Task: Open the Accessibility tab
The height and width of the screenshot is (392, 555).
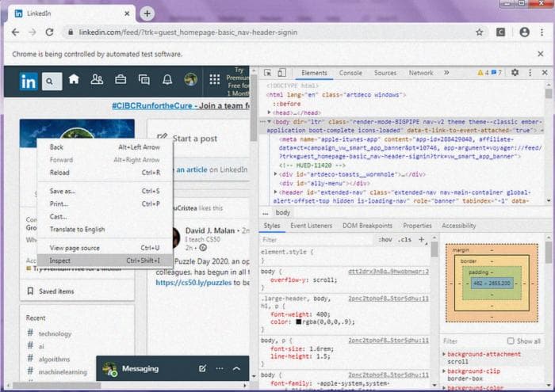Action: (x=458, y=226)
